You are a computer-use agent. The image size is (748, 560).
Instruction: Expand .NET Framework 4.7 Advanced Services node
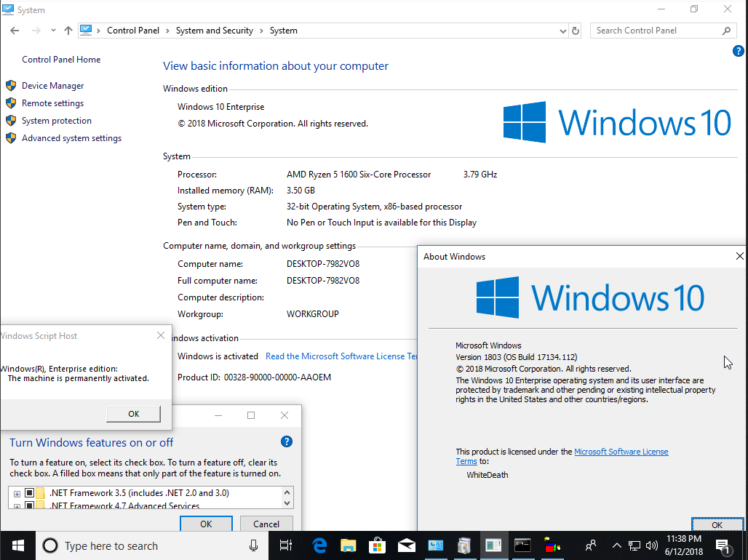[17, 506]
